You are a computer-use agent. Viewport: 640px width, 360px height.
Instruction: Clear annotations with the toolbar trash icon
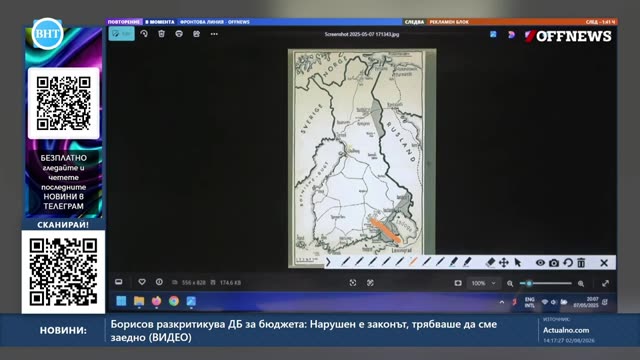(x=581, y=262)
